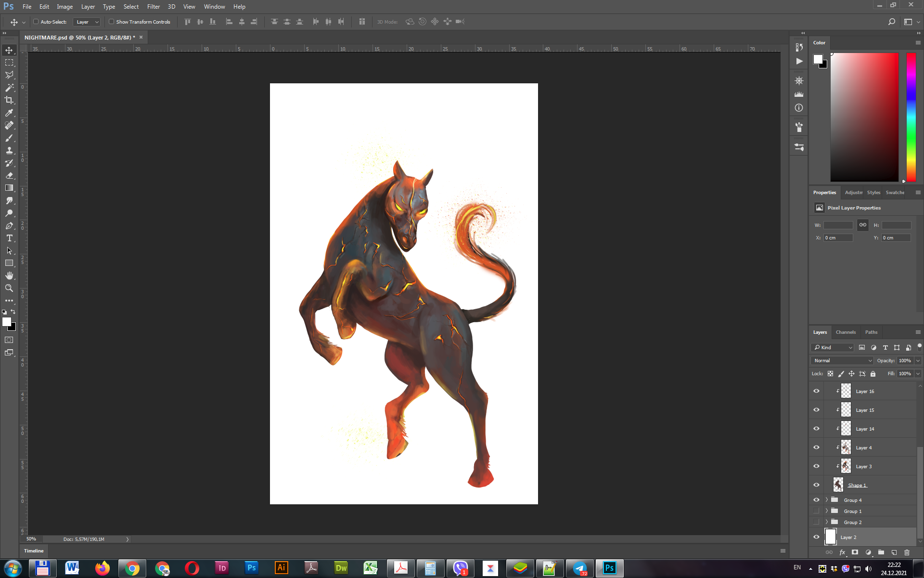The image size is (924, 578).
Task: Hide Layer 16 visibility eye
Action: pyautogui.click(x=816, y=391)
